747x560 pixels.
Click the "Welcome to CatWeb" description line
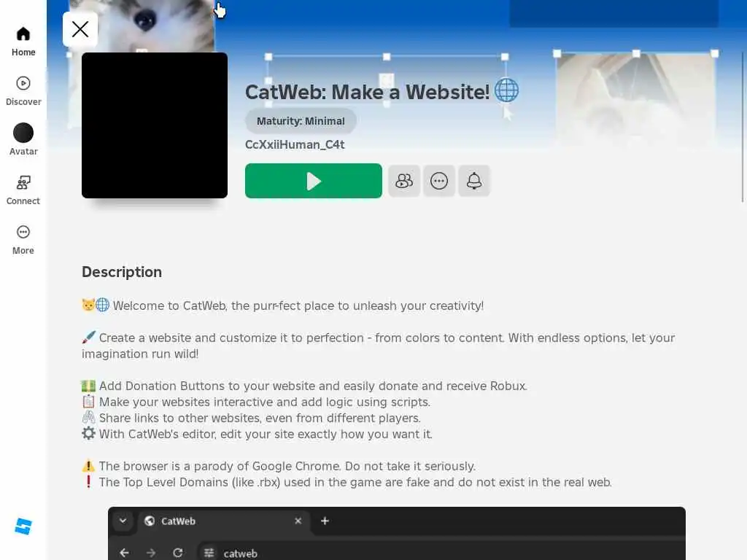pyautogui.click(x=282, y=306)
